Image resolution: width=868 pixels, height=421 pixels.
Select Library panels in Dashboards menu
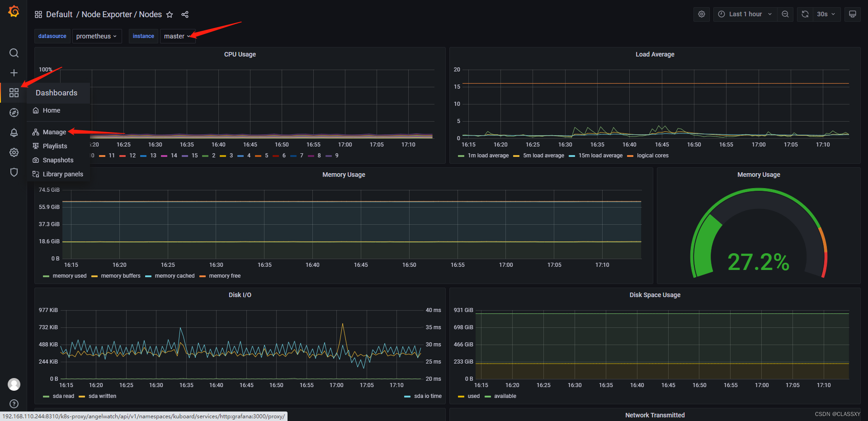63,174
